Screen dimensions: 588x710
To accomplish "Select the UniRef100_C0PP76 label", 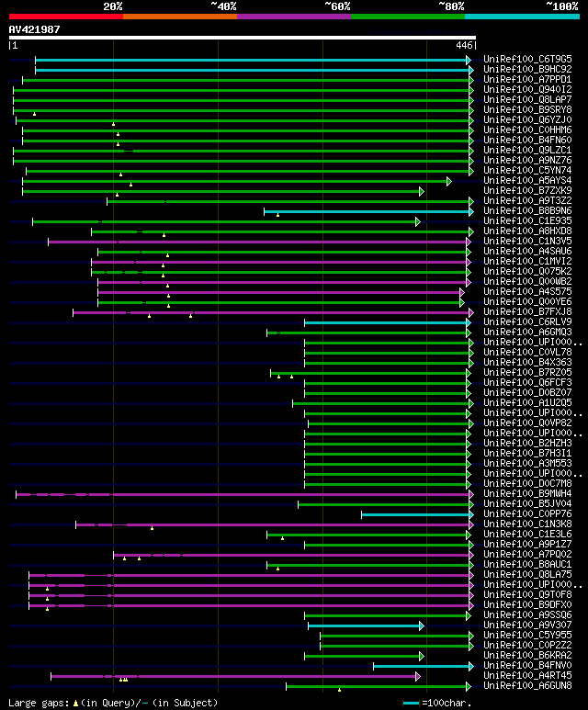I will [x=527, y=513].
